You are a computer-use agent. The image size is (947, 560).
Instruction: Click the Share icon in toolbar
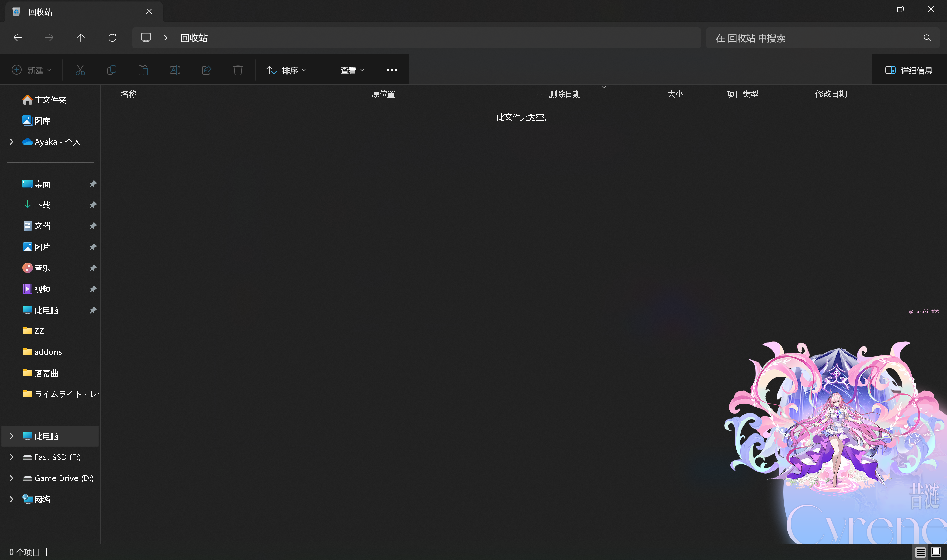(x=206, y=70)
